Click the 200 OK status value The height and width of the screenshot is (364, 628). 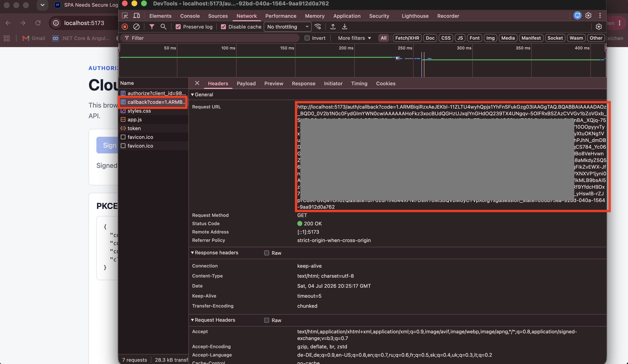pyautogui.click(x=310, y=223)
